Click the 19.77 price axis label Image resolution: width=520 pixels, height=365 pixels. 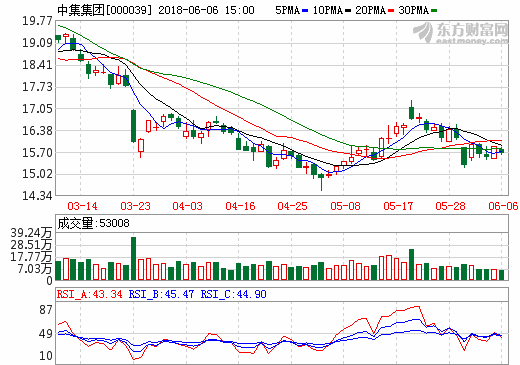(x=37, y=21)
